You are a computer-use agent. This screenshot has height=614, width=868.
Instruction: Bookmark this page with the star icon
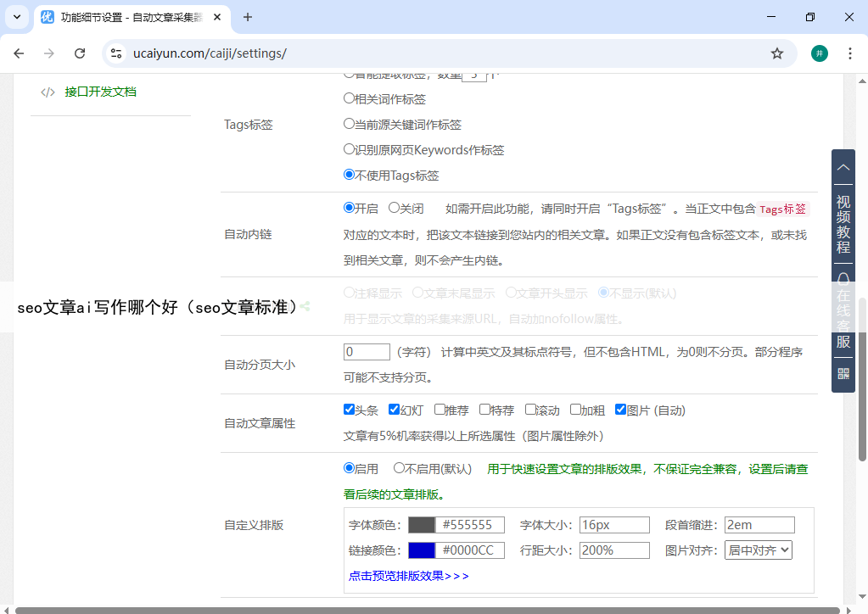776,53
